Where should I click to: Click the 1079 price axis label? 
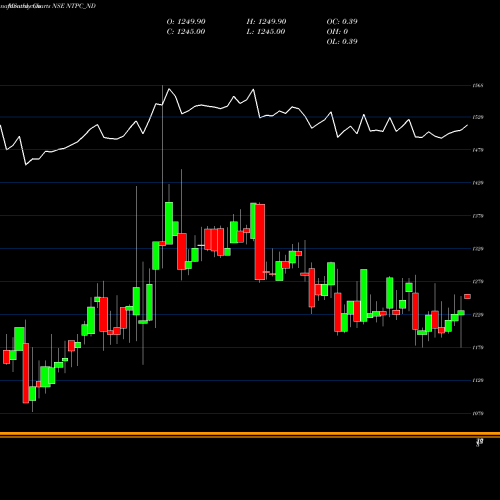(x=478, y=414)
